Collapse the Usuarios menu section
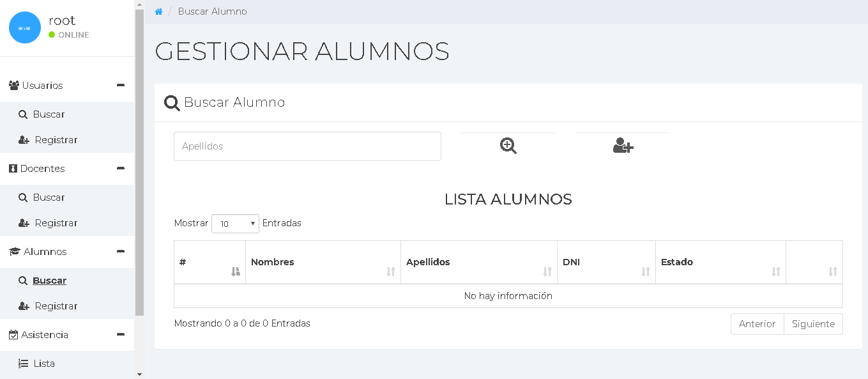The height and width of the screenshot is (379, 868). coord(120,86)
